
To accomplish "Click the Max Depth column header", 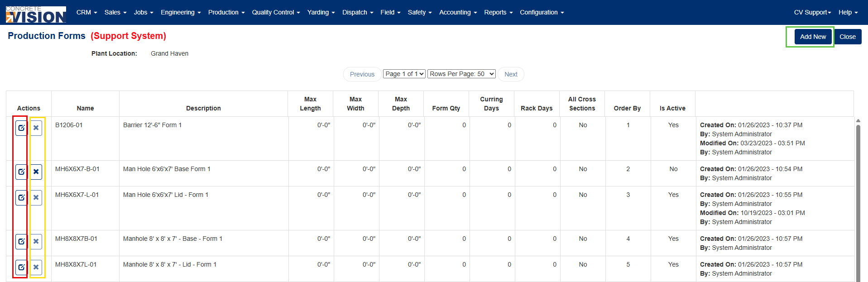I will click(x=401, y=104).
